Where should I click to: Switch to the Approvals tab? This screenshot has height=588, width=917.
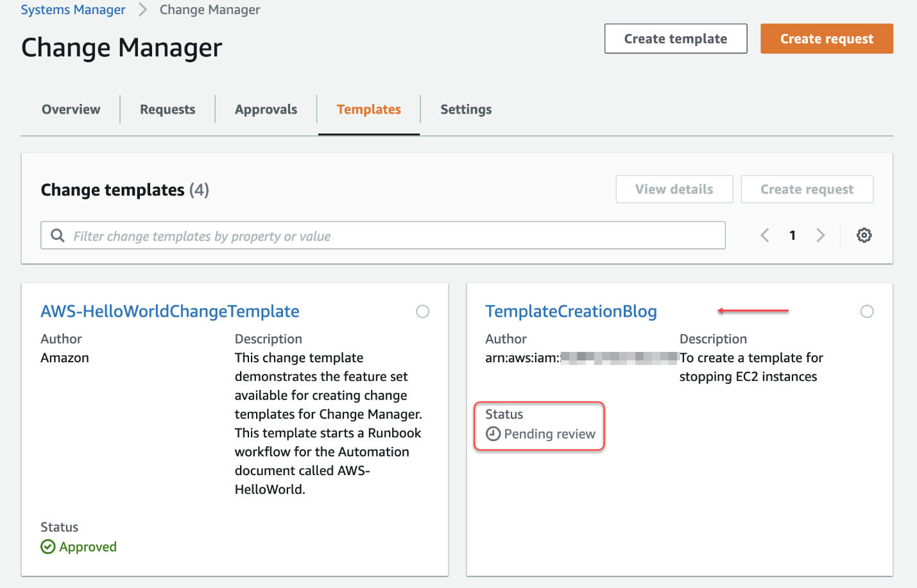click(x=265, y=109)
